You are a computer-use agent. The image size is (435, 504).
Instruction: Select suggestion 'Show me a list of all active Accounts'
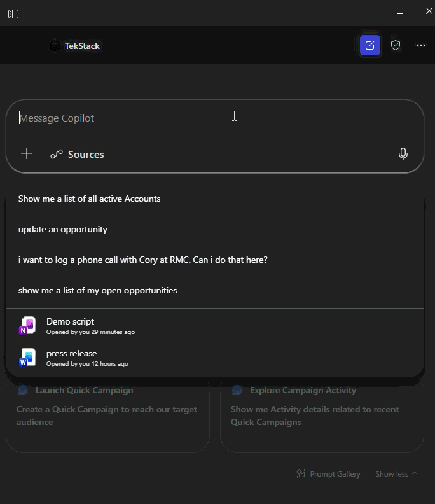click(215, 199)
